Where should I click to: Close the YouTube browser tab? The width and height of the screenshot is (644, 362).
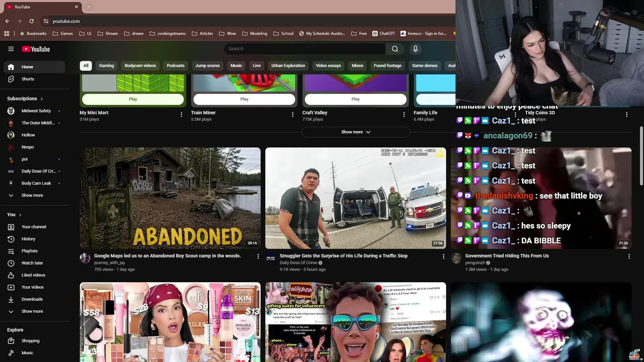coord(76,7)
